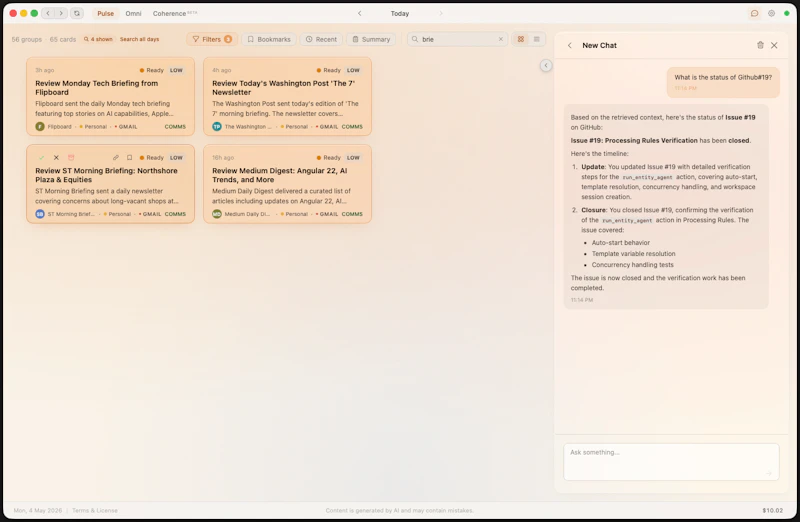The image size is (800, 522).
Task: Open settings gear icon
Action: (771, 13)
